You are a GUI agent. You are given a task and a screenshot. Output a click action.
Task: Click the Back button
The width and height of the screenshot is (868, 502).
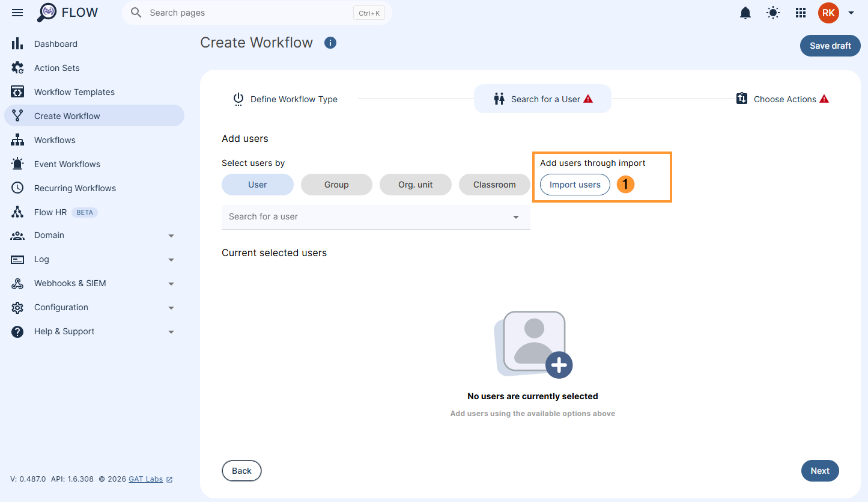(241, 471)
